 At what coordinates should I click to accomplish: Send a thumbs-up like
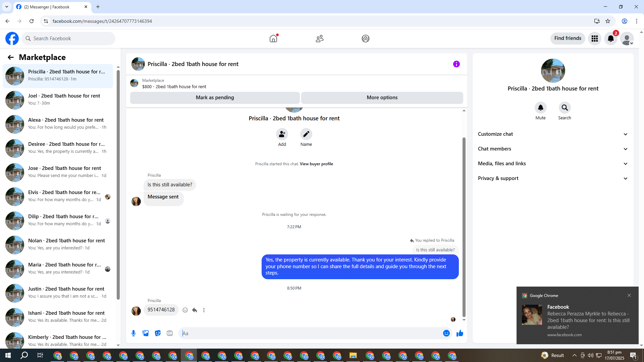460,333
